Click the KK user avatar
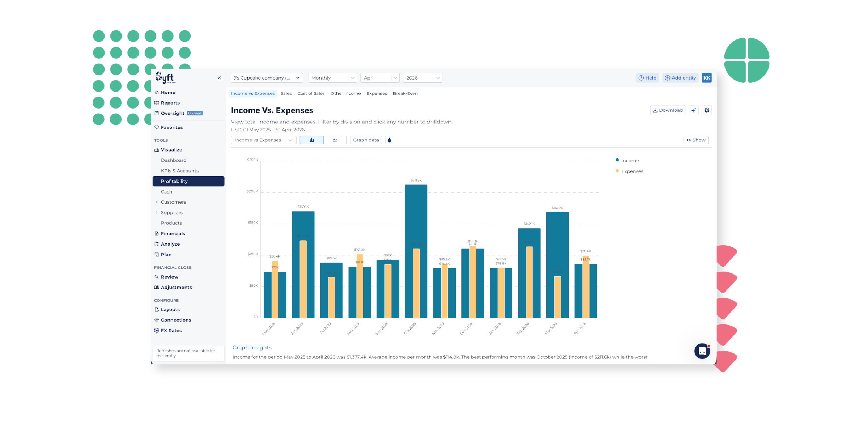 coord(707,78)
